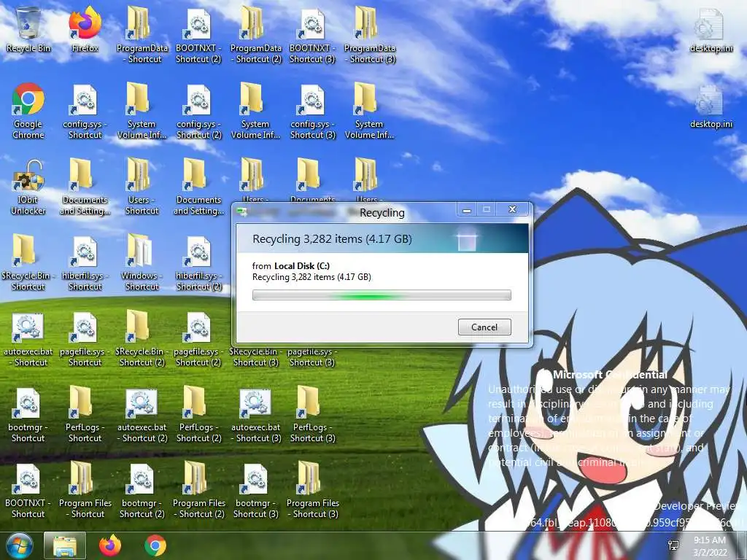Open File Explorer from the taskbar
The height and width of the screenshot is (560, 747).
click(65, 545)
